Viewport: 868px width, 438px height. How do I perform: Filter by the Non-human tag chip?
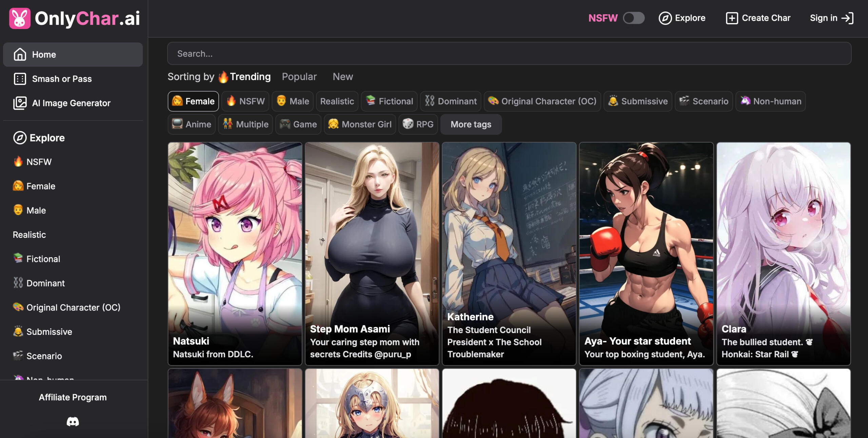click(771, 101)
